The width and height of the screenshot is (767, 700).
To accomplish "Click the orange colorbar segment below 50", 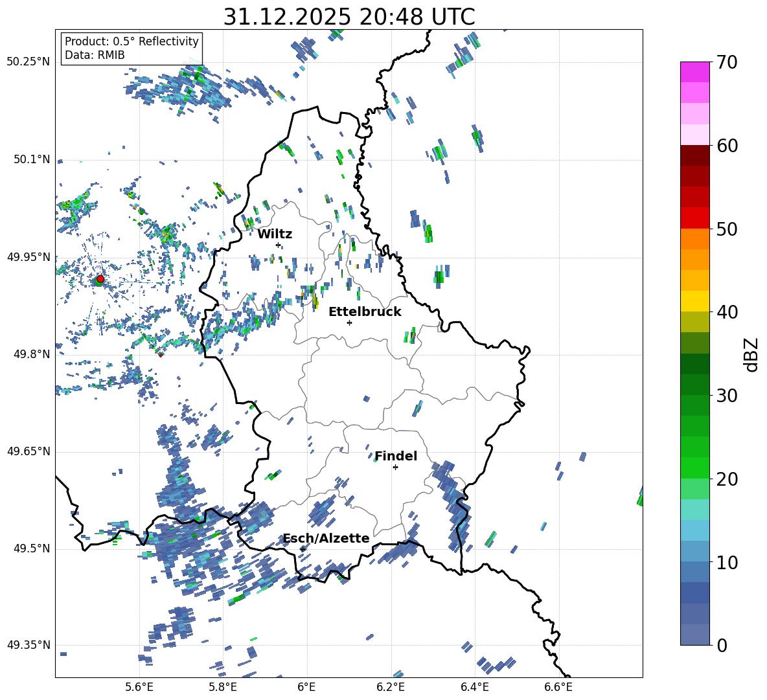I will 694,239.
